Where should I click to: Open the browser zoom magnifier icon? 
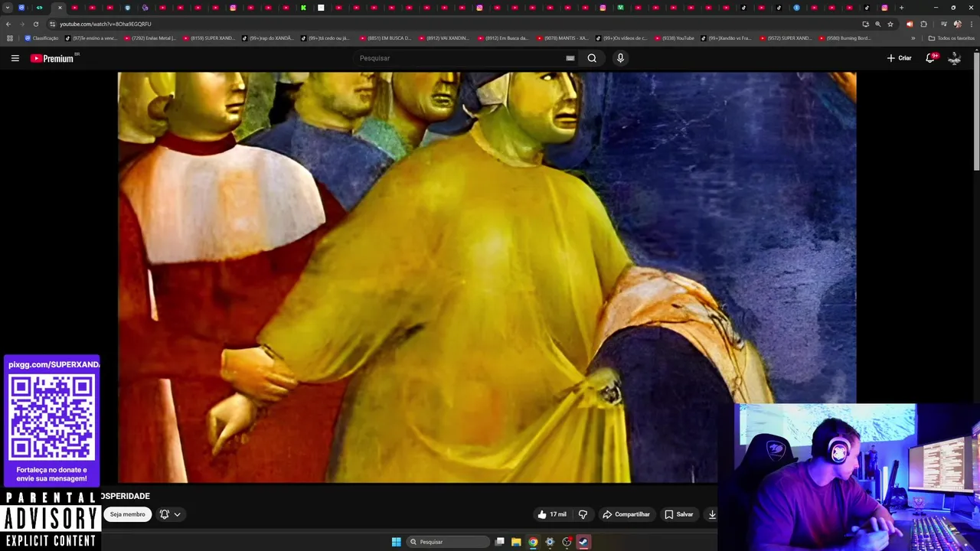point(877,24)
